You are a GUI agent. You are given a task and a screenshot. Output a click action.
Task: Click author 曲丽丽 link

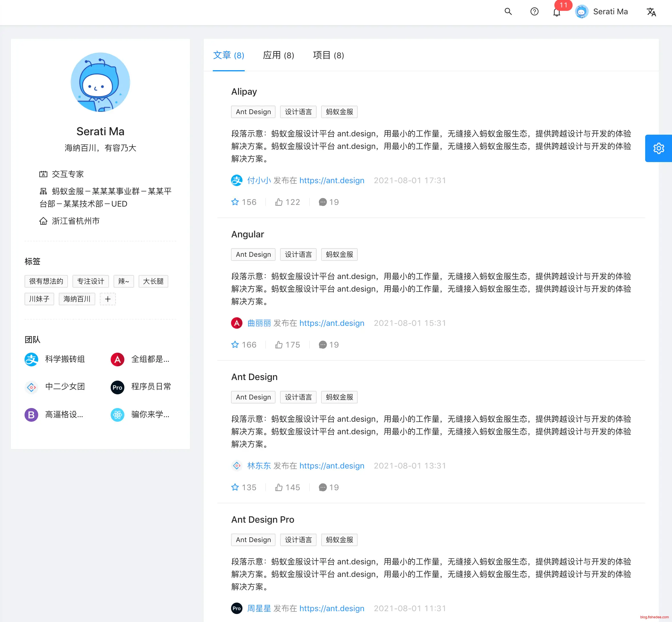[x=259, y=323]
